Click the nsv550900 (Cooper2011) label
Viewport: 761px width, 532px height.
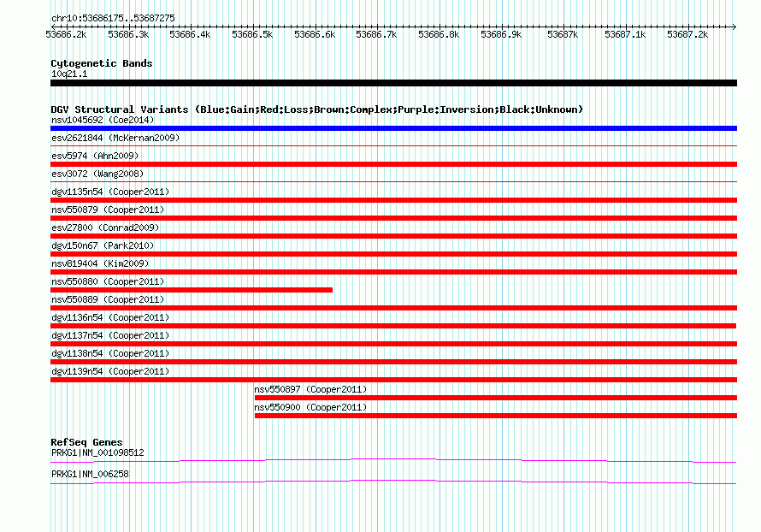pos(310,407)
